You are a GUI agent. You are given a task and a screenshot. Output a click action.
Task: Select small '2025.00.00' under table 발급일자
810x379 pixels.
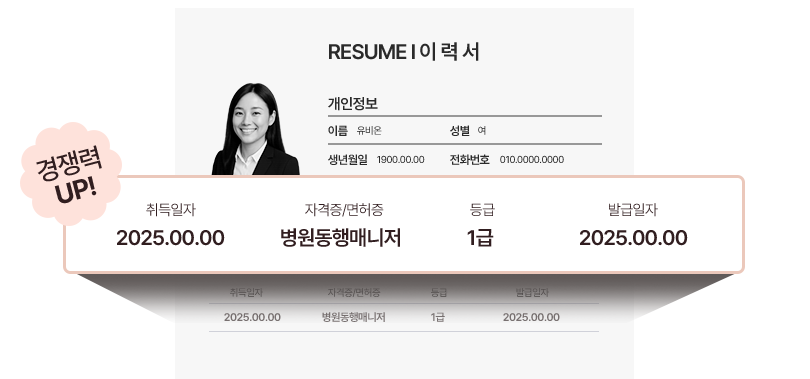click(531, 317)
